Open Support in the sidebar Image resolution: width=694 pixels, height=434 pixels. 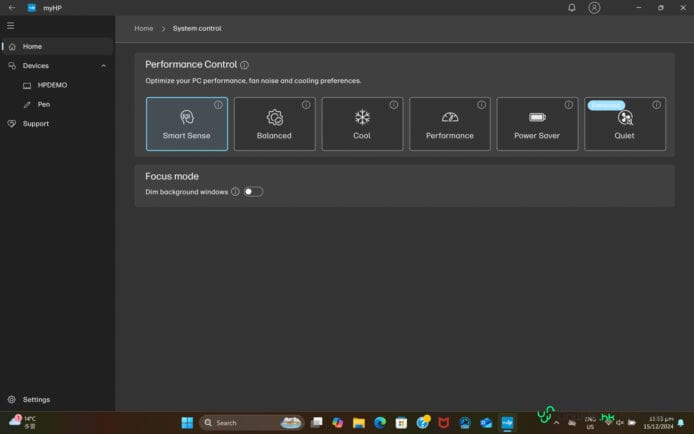(57, 124)
